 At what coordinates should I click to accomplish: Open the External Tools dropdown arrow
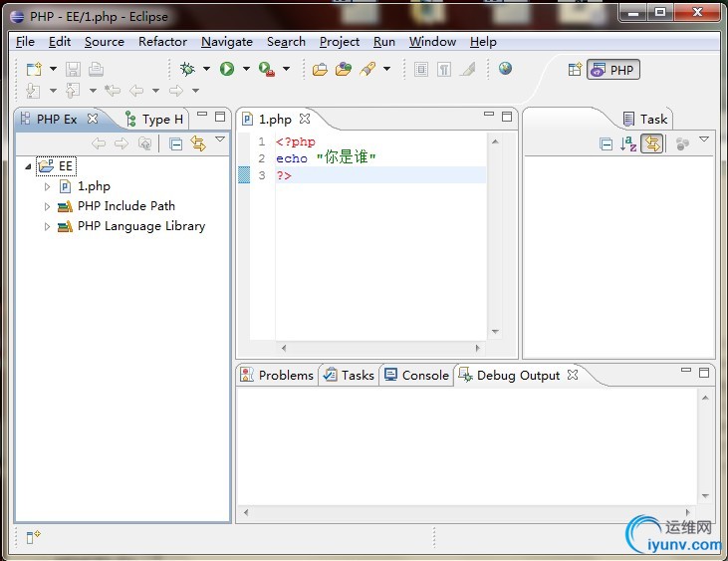point(286,69)
